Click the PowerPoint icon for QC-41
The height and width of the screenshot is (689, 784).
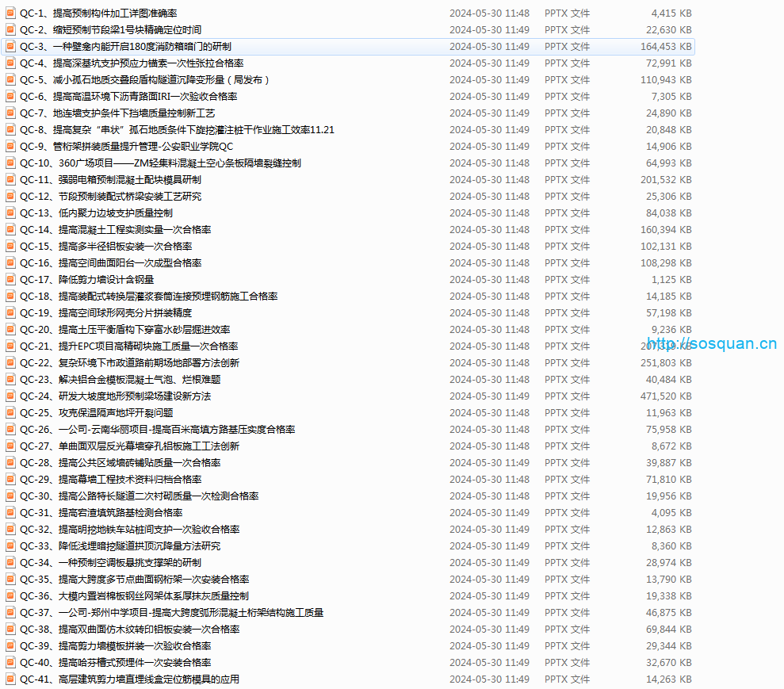(x=10, y=679)
